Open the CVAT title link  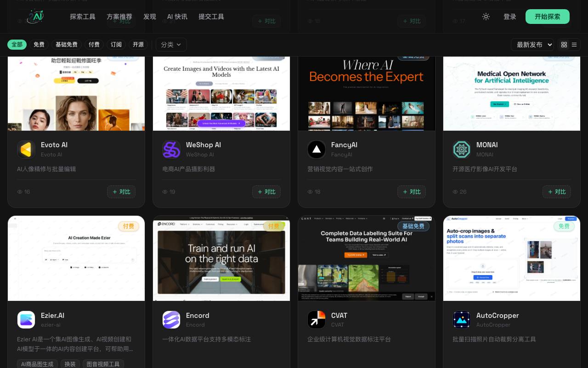(x=339, y=316)
